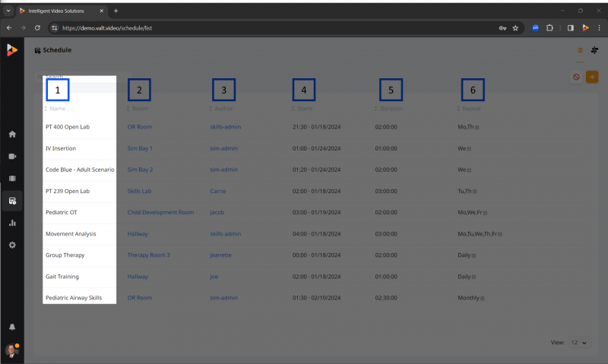Select the Schedule calendar sidebar icon
Viewport: 608px width, 364px height.
pyautogui.click(x=12, y=201)
